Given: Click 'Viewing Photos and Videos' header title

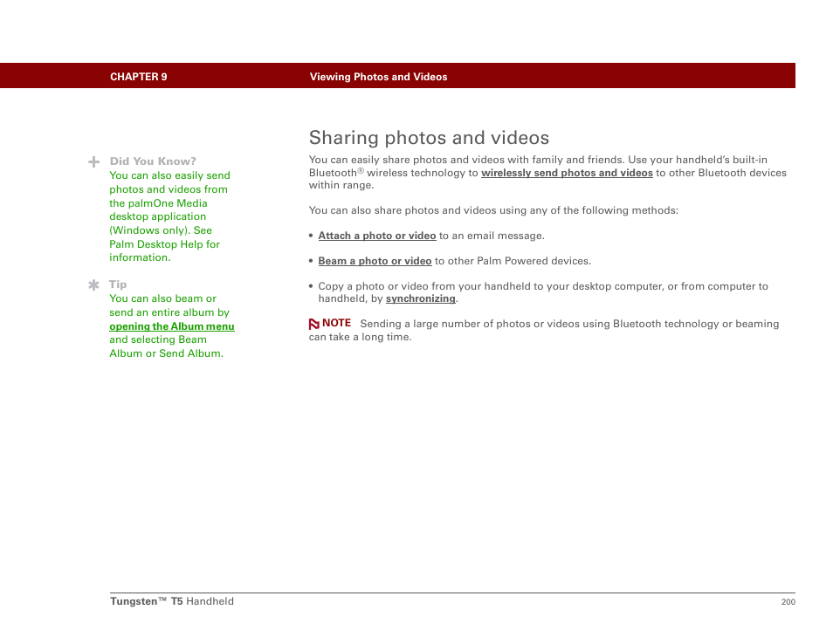Looking at the screenshot, I should [x=379, y=77].
